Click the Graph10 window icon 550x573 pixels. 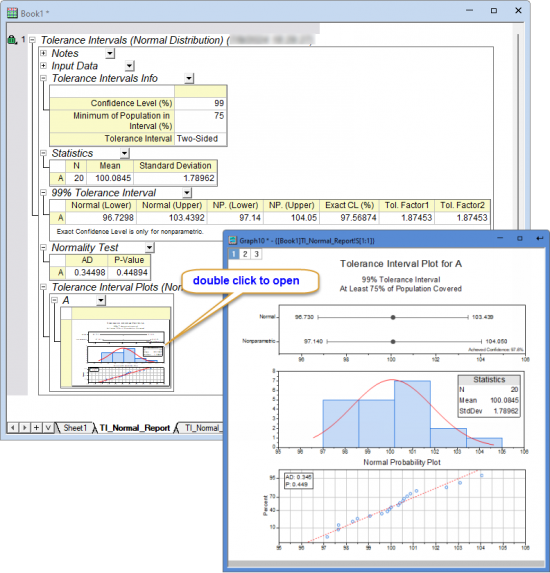(x=233, y=240)
